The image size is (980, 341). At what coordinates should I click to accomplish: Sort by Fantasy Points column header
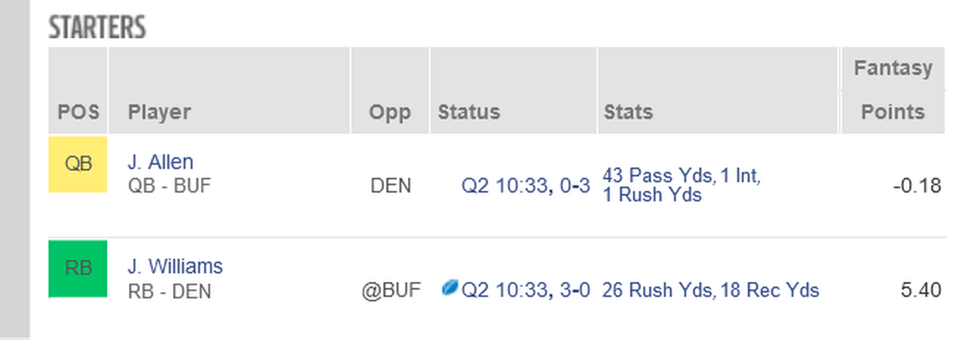pos(893,90)
